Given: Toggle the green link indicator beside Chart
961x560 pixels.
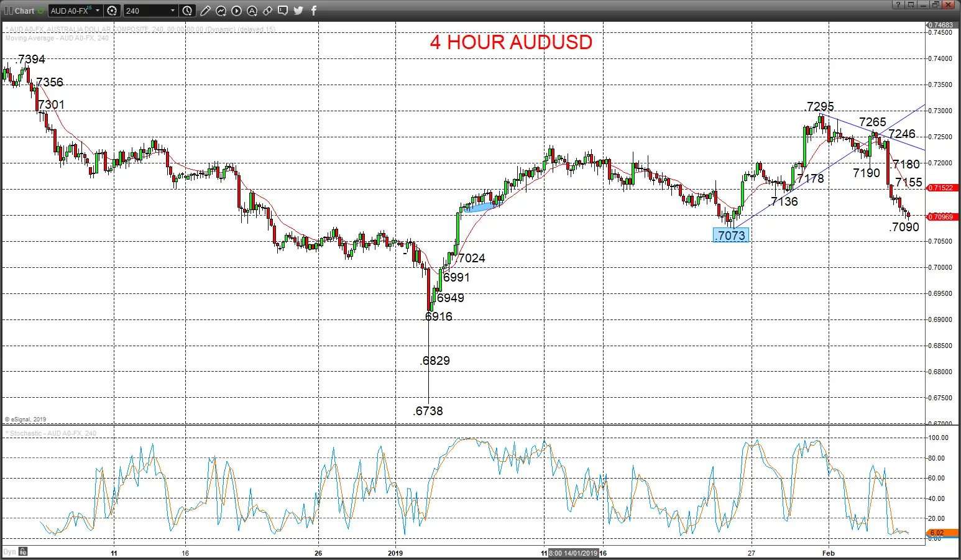Looking at the screenshot, I should [41, 11].
